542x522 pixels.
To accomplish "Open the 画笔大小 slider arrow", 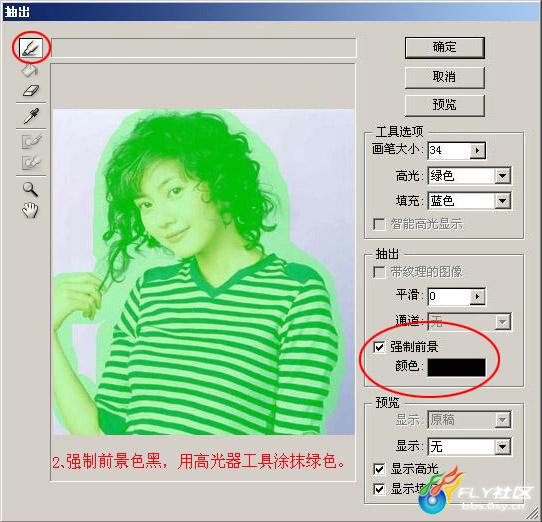I will (x=478, y=151).
